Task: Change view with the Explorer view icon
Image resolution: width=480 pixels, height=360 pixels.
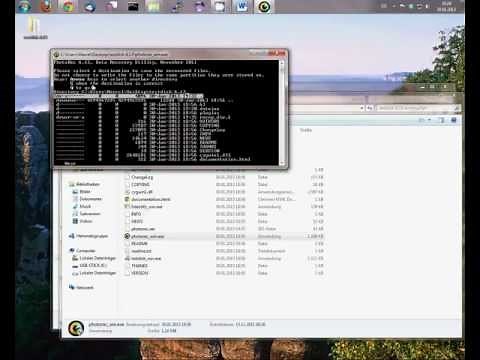Action: click(x=422, y=120)
